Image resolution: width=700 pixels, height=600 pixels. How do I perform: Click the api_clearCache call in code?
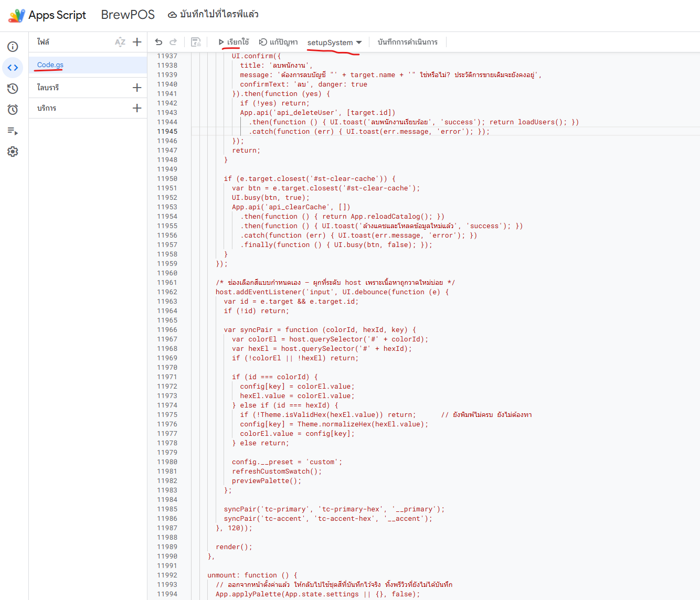coord(294,207)
